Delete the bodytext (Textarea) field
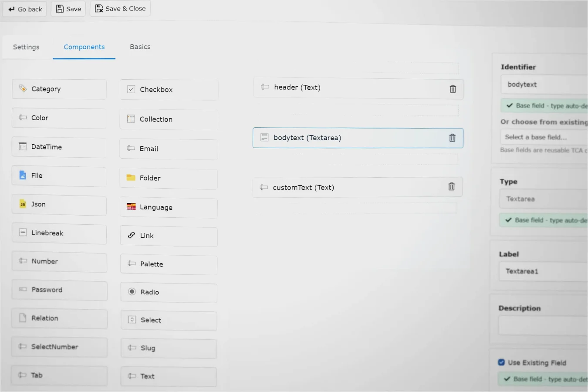588x392 pixels. click(x=453, y=138)
